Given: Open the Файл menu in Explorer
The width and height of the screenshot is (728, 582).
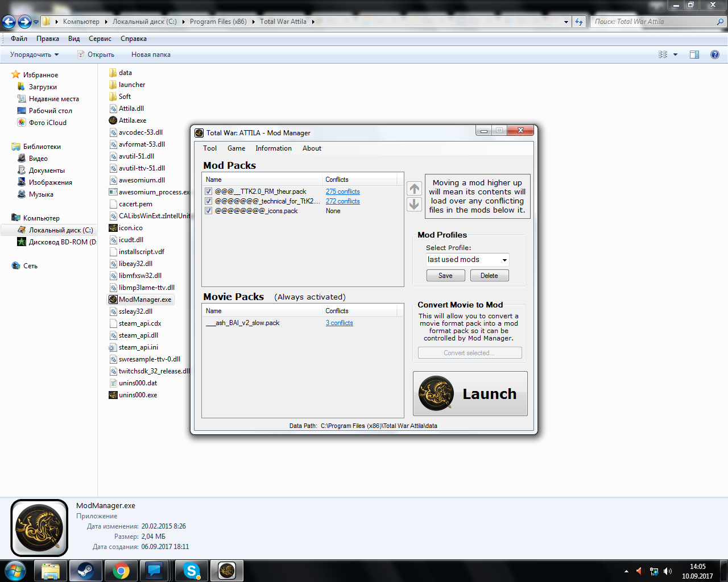Looking at the screenshot, I should click(x=19, y=39).
